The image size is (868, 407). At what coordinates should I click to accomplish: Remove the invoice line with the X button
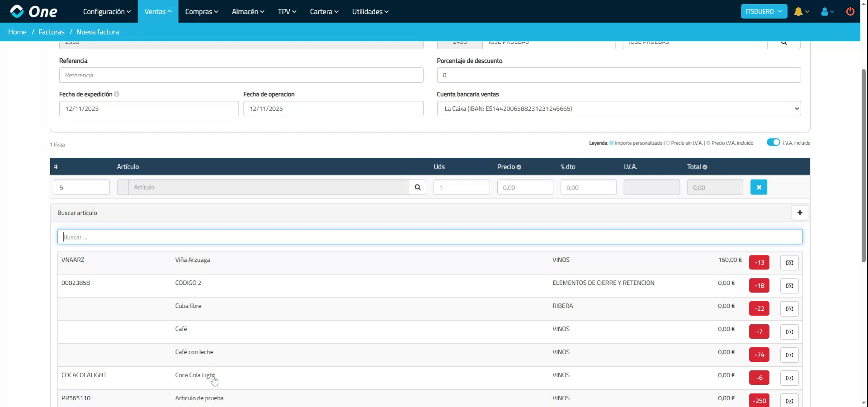coord(759,187)
